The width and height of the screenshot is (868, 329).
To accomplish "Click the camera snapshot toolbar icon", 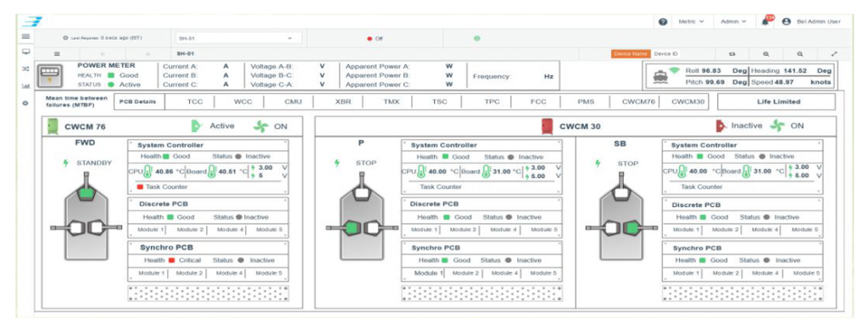I will pos(732,53).
